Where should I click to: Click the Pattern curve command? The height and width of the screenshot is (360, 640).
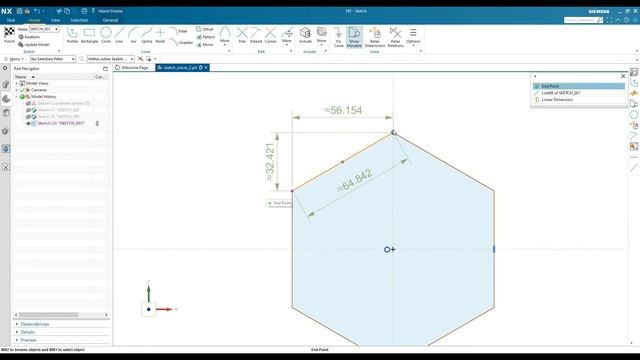click(205, 37)
